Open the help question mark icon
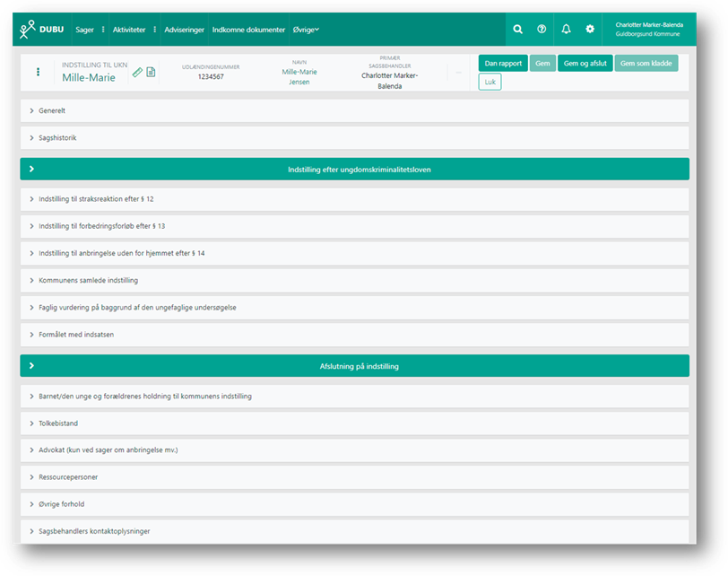728x576 pixels. pos(542,30)
